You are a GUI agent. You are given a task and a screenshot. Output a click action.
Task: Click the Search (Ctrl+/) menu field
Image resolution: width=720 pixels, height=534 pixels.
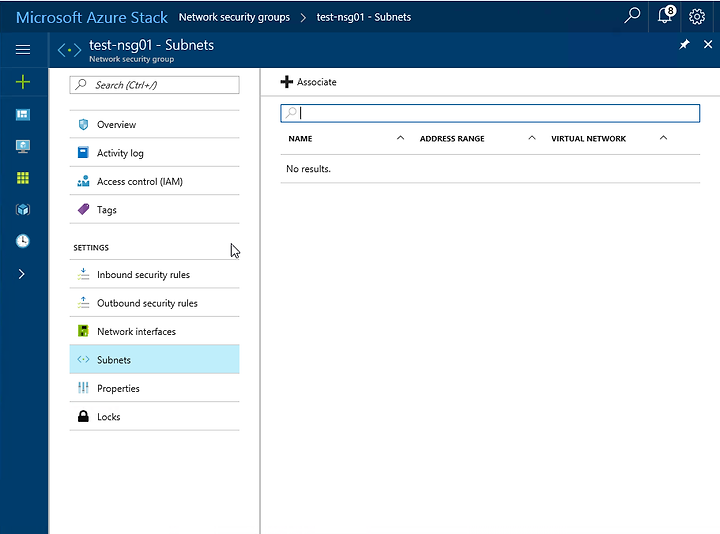click(154, 85)
